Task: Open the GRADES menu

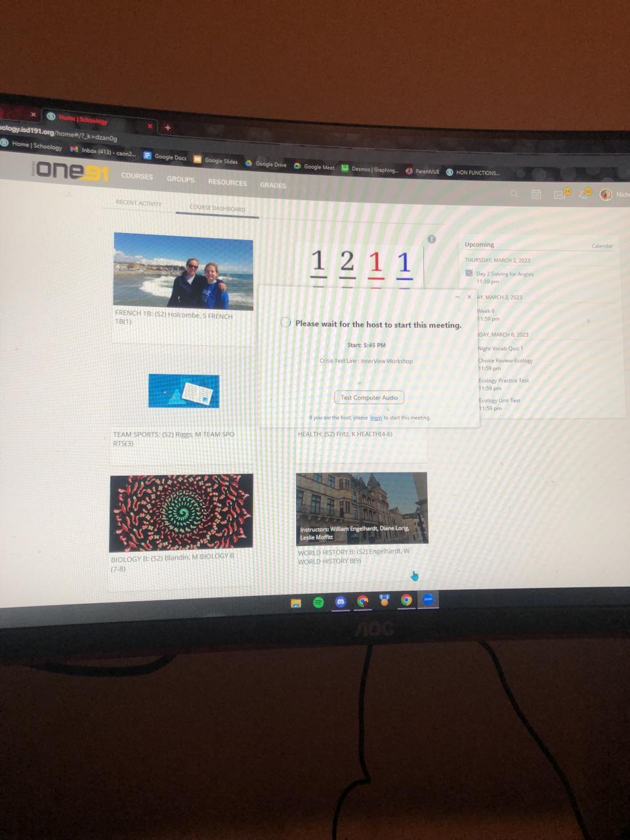Action: 273,185
